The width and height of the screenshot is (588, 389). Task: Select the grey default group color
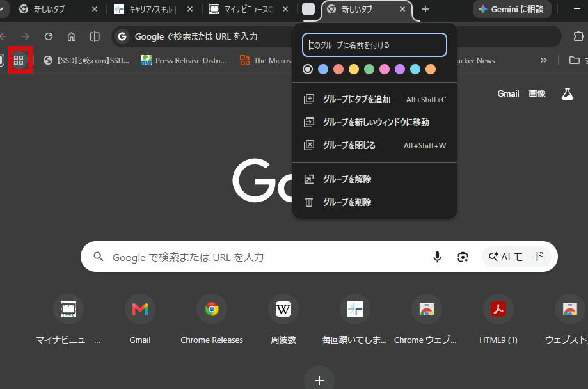[x=308, y=69]
